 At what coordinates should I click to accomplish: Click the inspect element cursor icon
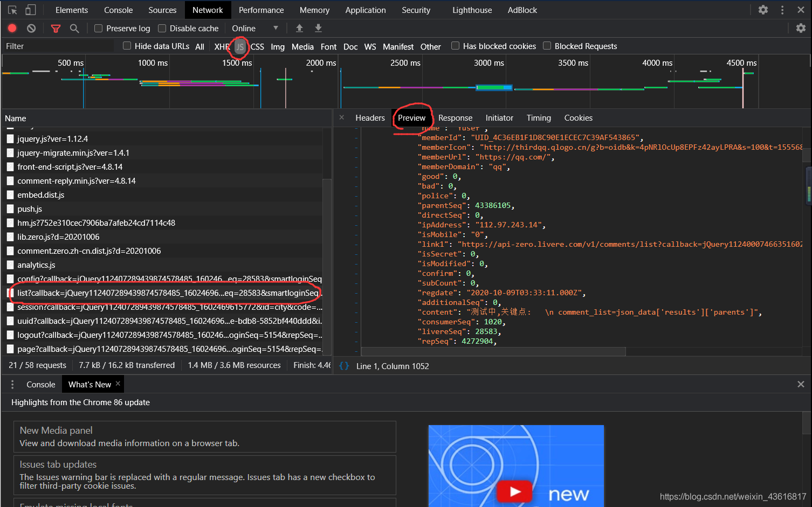[12, 10]
